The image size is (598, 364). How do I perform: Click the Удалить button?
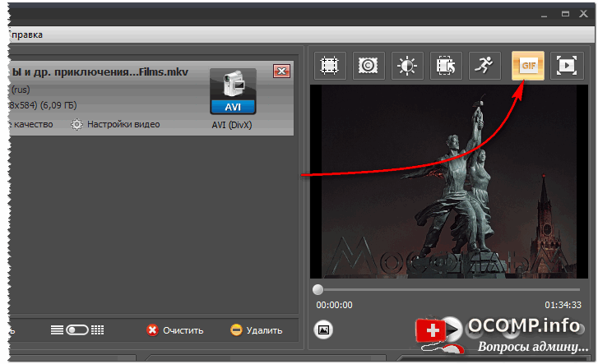click(257, 330)
